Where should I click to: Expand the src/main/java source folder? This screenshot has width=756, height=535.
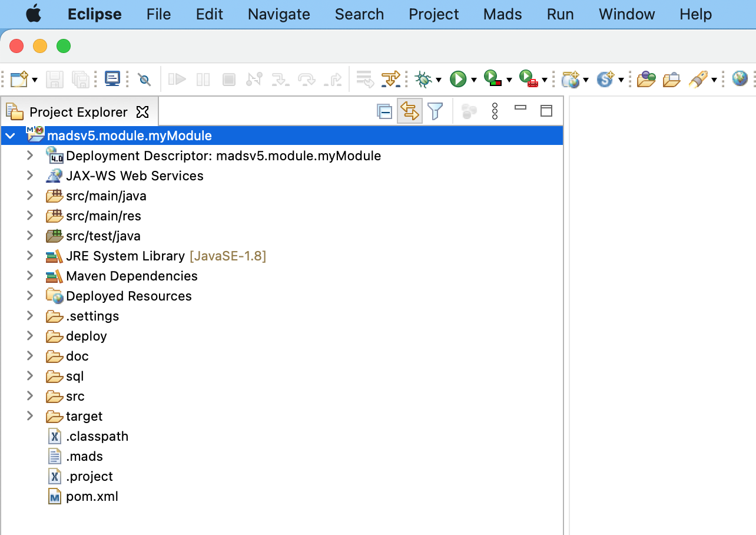click(x=30, y=196)
